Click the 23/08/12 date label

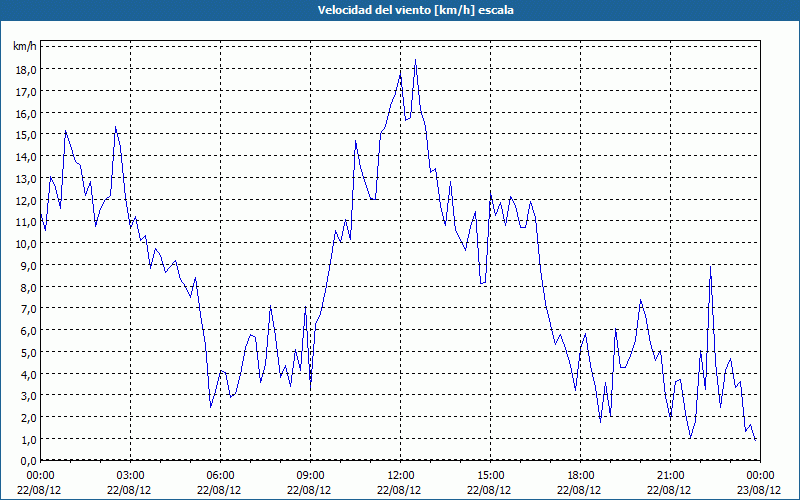click(759, 490)
